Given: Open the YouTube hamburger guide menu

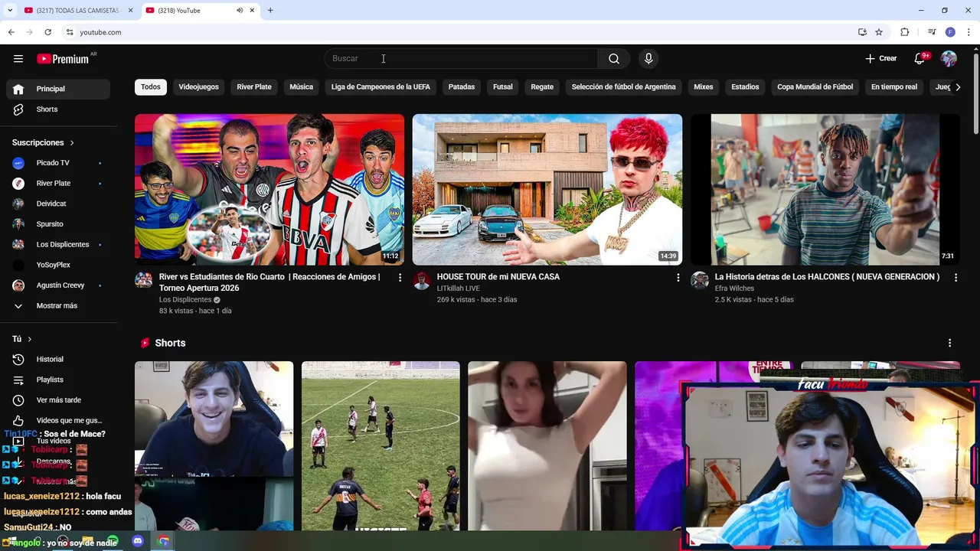Looking at the screenshot, I should (18, 59).
